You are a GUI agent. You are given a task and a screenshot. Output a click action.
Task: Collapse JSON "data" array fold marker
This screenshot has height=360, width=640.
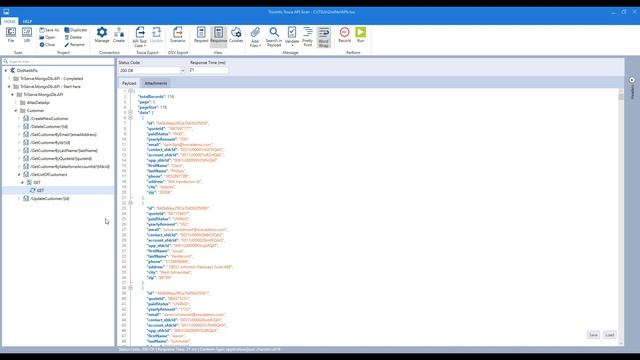coord(131,112)
